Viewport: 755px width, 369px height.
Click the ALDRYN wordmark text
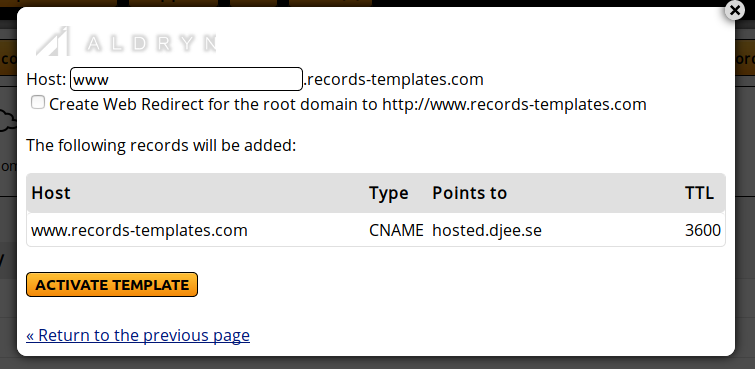151,43
